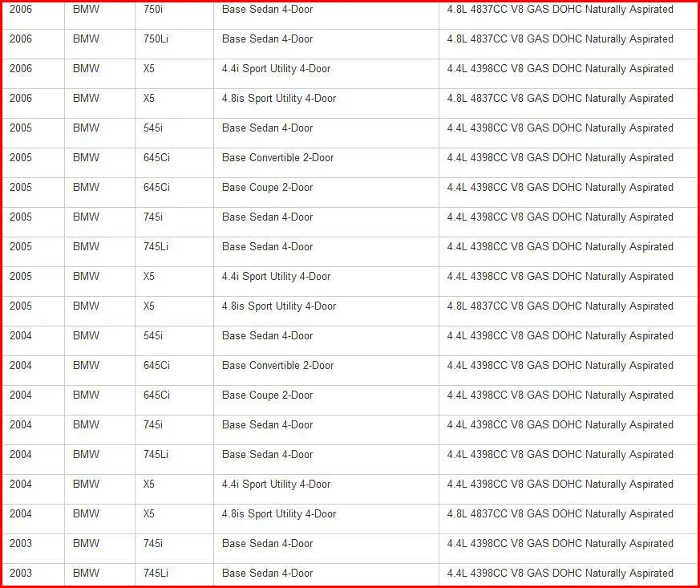
Task: Click the 4.8L engine cell of 2006 X5 4.8is
Action: coord(560,98)
